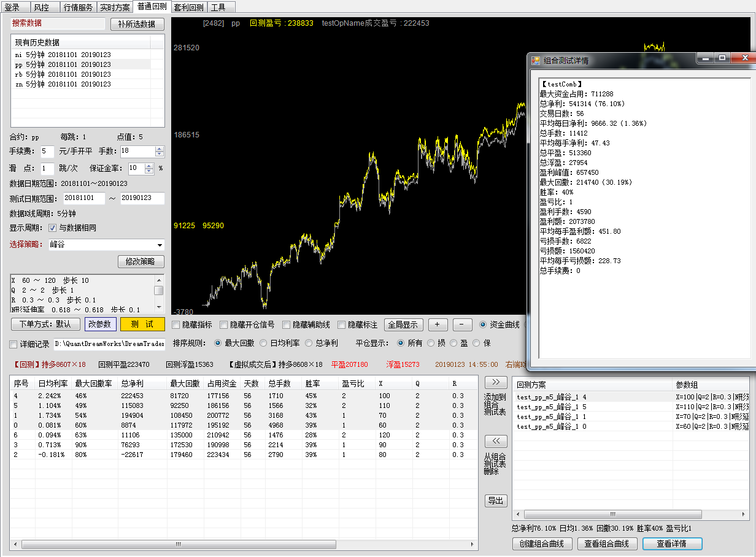
Task: Click 导出 export button
Action: pyautogui.click(x=496, y=501)
